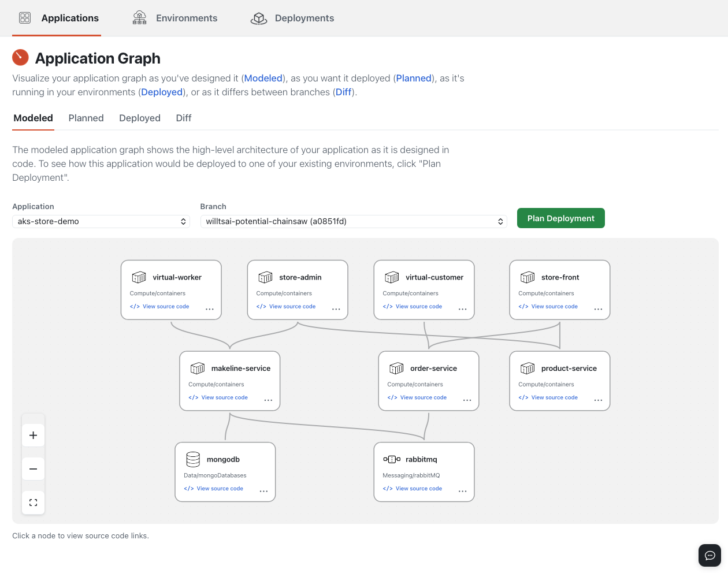Follow the Diff link in description
The height and width of the screenshot is (573, 728).
click(x=344, y=92)
